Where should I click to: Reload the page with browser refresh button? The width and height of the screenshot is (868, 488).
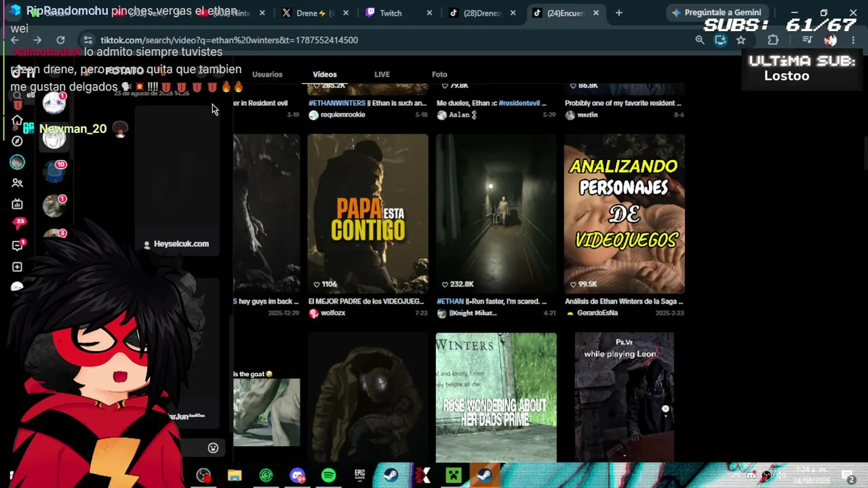pos(60,40)
